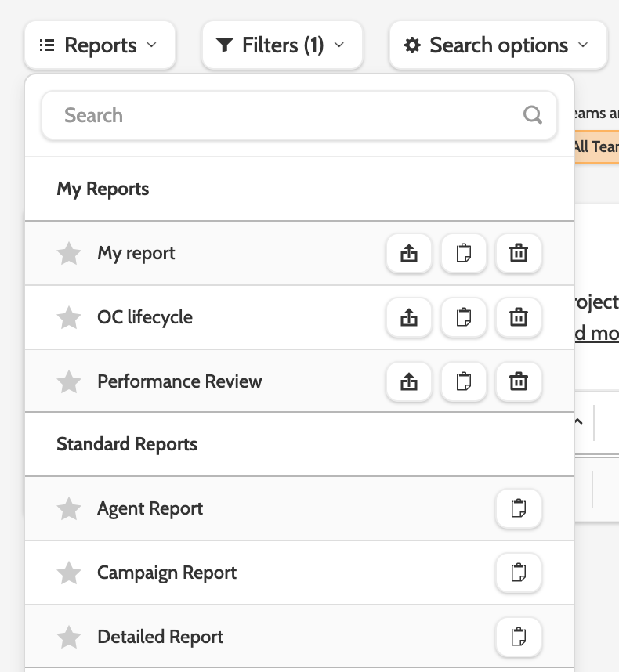Delete the Performance Review report
619x672 pixels.
tap(519, 381)
